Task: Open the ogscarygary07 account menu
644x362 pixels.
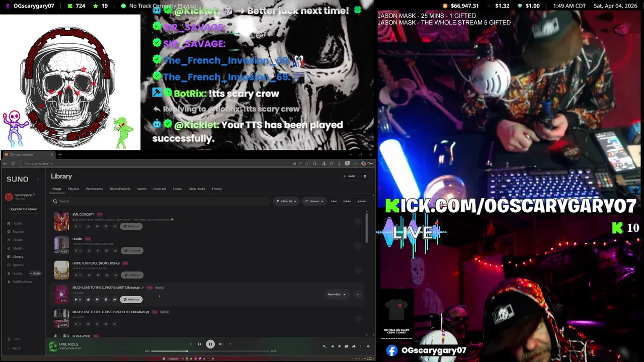Action: [23, 197]
